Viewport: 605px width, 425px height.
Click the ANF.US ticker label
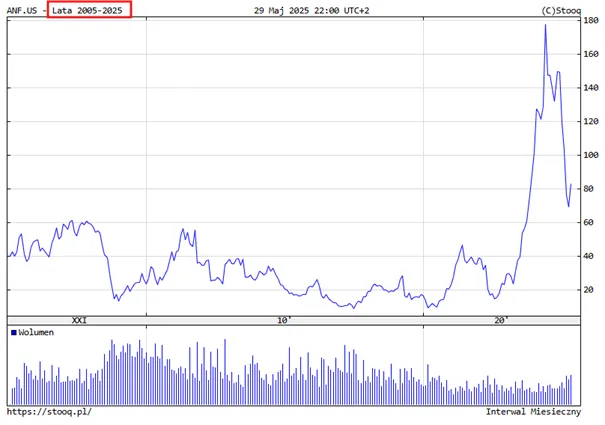22,10
